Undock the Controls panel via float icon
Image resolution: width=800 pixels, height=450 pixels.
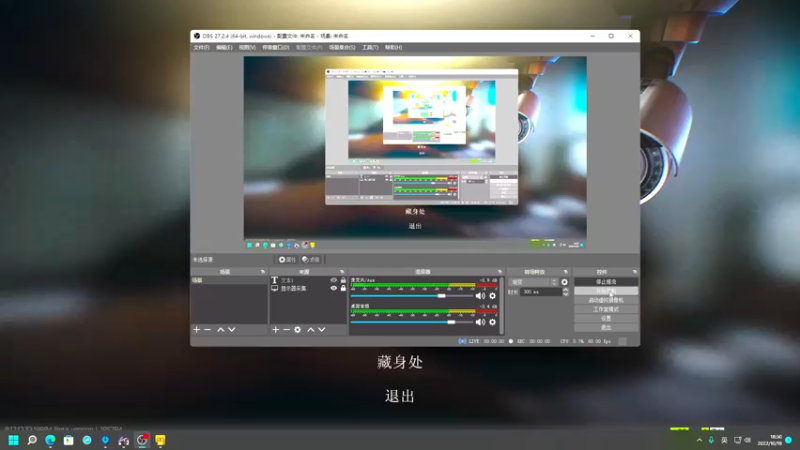635,272
